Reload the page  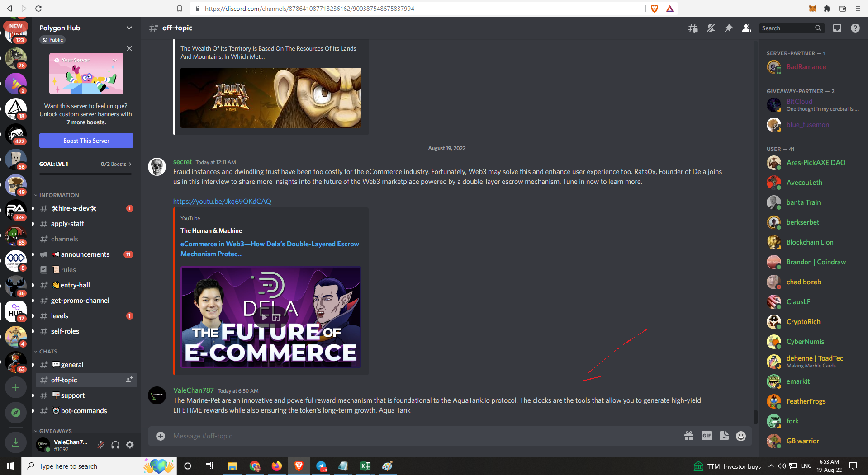(38, 9)
